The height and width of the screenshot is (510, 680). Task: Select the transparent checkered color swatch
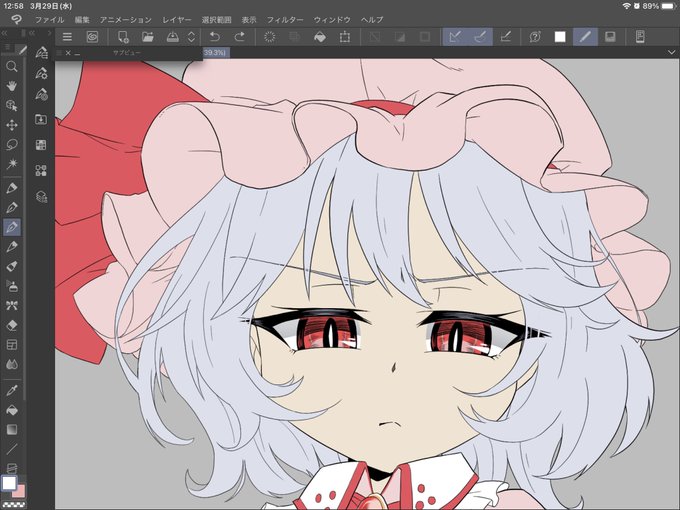(14, 505)
